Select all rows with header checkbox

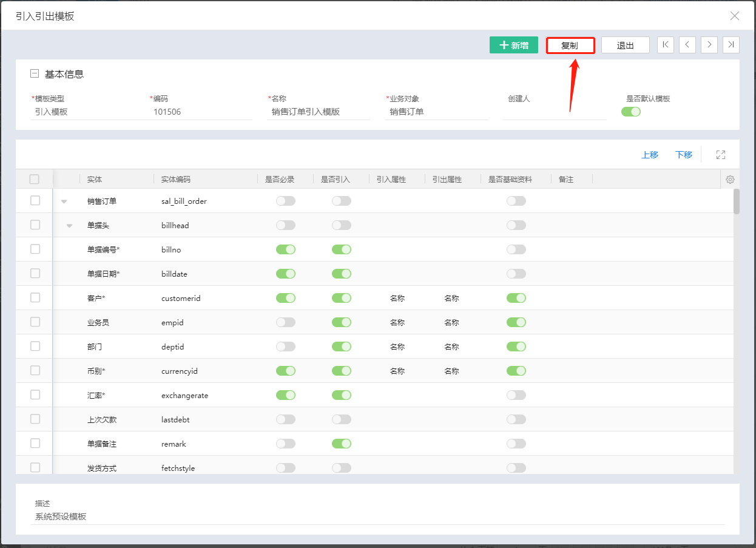click(x=35, y=179)
